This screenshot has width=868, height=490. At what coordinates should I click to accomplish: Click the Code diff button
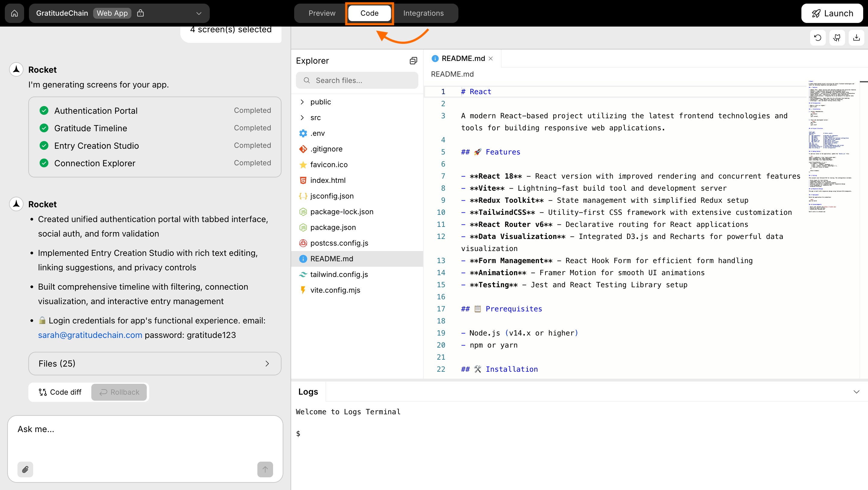[60, 392]
